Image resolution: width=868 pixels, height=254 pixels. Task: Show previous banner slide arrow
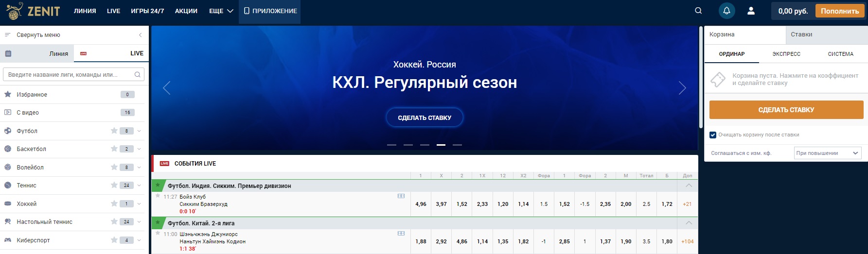click(167, 88)
